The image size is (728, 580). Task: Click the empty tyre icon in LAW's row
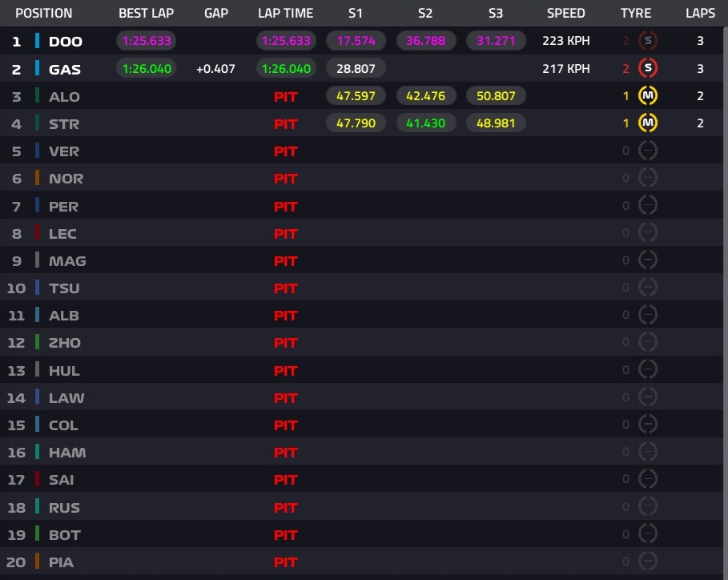(x=648, y=397)
